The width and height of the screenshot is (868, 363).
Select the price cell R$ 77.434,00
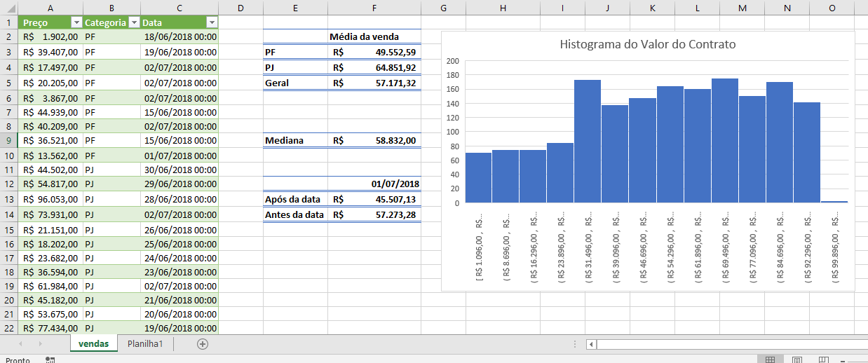click(50, 327)
